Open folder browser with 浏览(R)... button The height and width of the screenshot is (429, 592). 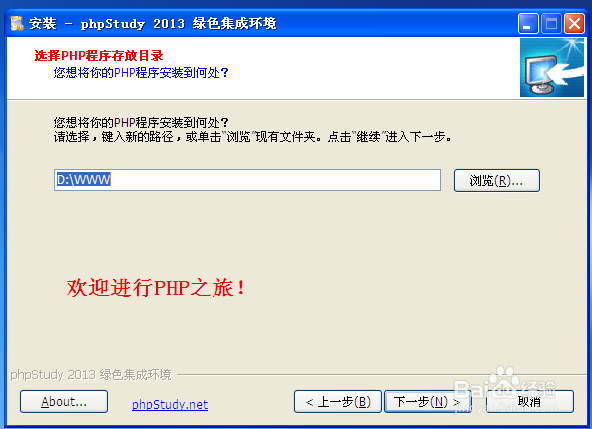496,181
